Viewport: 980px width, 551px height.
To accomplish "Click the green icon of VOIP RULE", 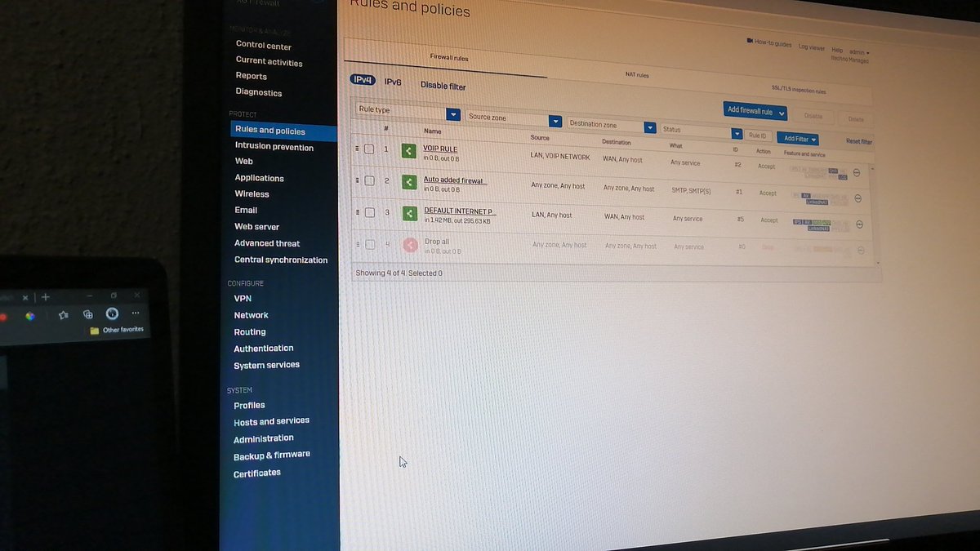I will click(409, 151).
